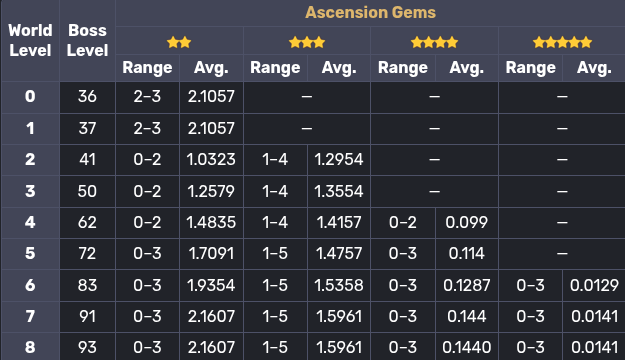Click the three-star gem rarity icon
The image size is (625, 360).
click(307, 42)
